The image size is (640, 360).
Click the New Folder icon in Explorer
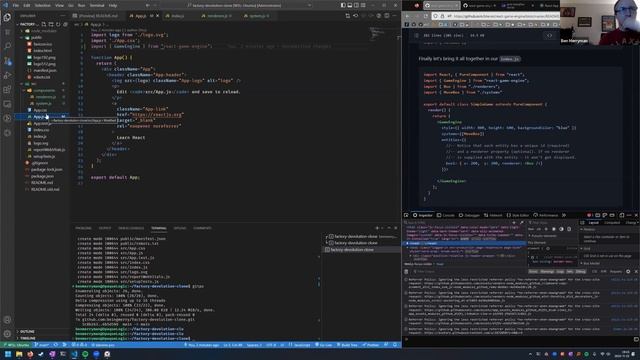click(x=51, y=24)
